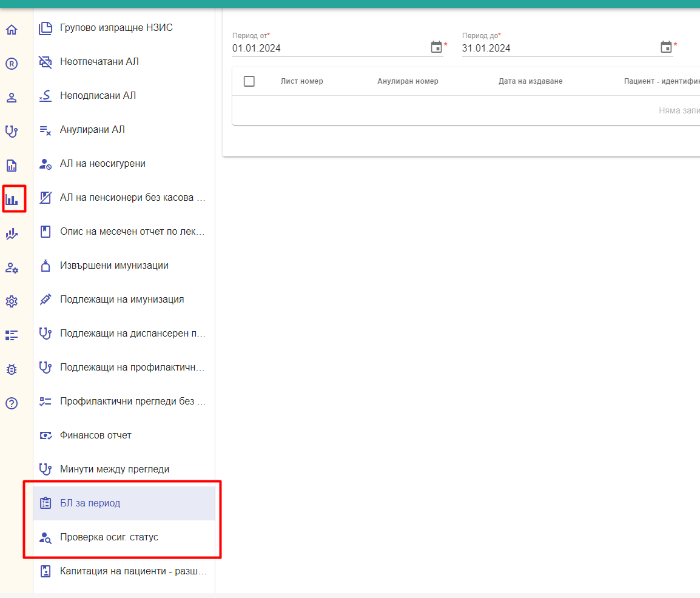Open БЛ за период report

pyautogui.click(x=124, y=503)
